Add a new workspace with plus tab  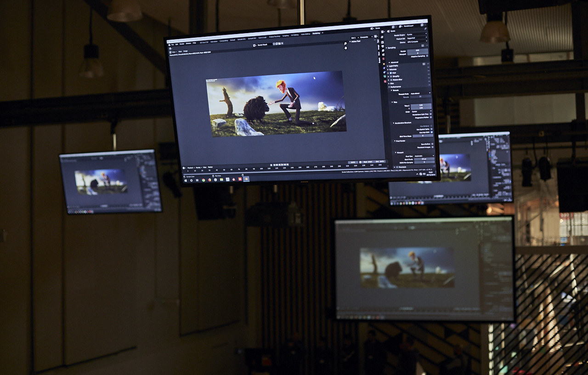pyautogui.click(x=322, y=33)
